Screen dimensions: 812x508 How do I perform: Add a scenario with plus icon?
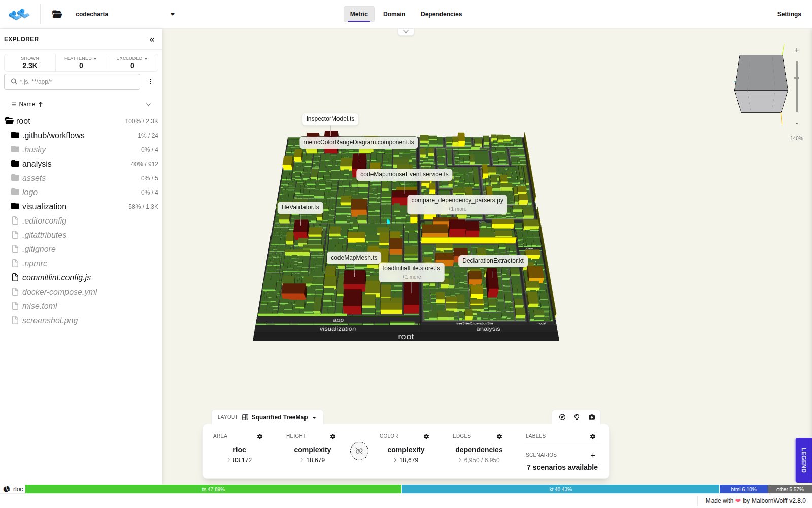(593, 455)
